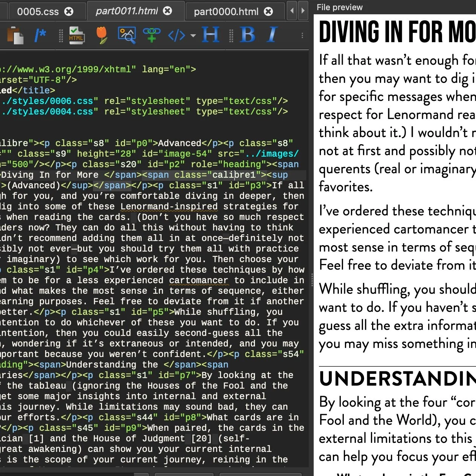476x476 pixels.
Task: Click the File preview panel title
Action: pyautogui.click(x=340, y=7)
